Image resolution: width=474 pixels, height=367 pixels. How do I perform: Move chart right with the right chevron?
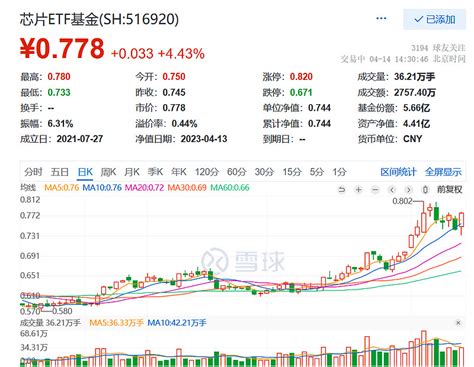409,190
